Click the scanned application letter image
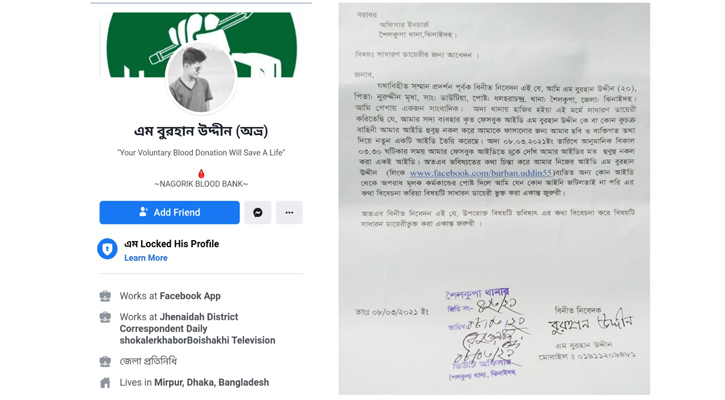The height and width of the screenshot is (400, 725). pos(494,199)
